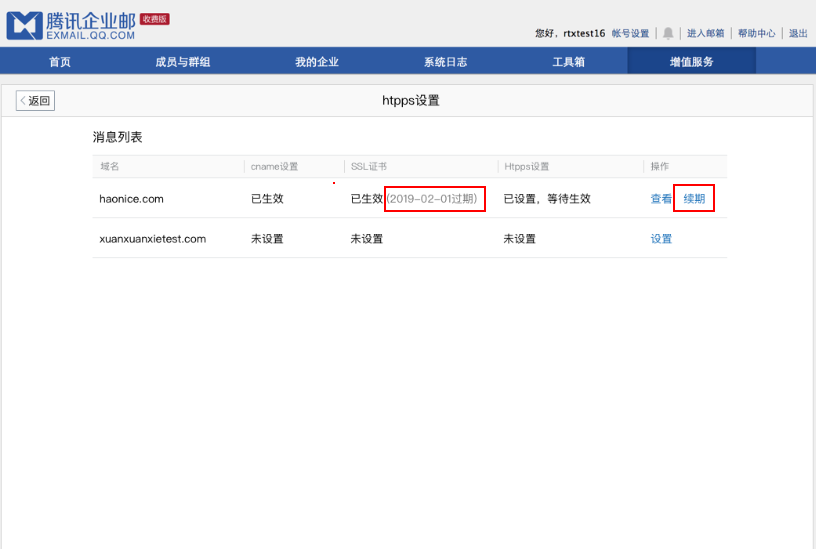Image resolution: width=816 pixels, height=549 pixels.
Task: Open 帐号设置 account settings link
Action: click(630, 33)
